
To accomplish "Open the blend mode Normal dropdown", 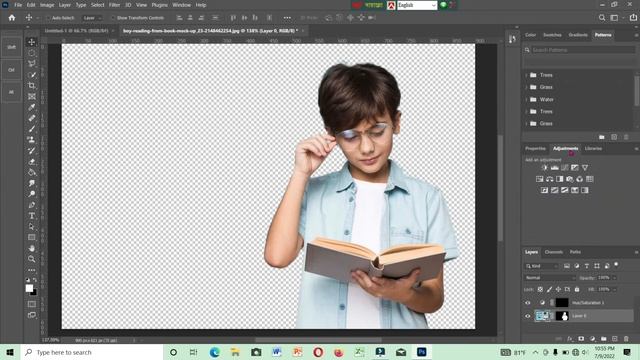I will pyautogui.click(x=550, y=278).
